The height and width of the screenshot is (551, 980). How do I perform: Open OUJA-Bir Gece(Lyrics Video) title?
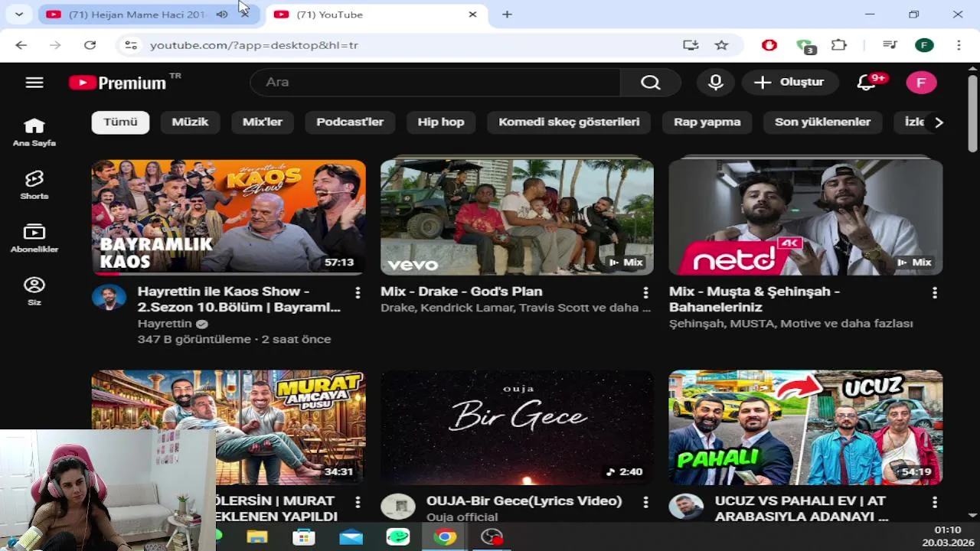pyautogui.click(x=524, y=501)
